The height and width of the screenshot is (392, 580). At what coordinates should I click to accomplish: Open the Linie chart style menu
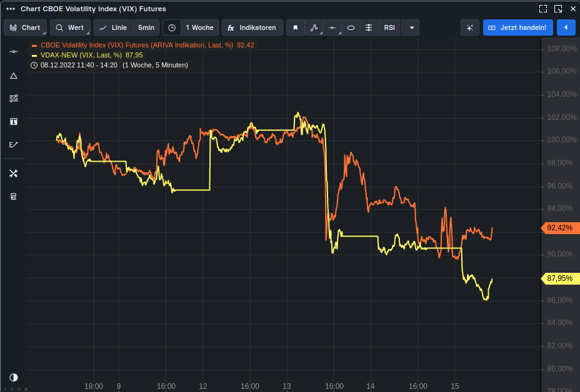click(113, 27)
